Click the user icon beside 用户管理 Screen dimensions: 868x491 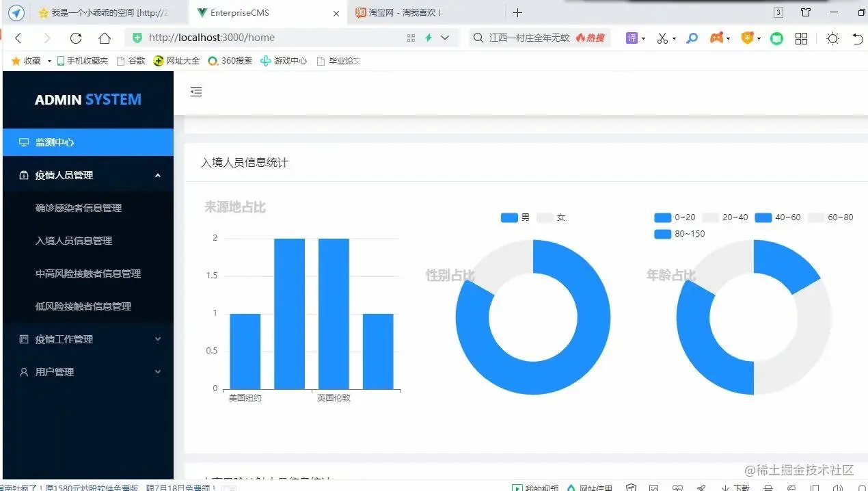pyautogui.click(x=24, y=372)
